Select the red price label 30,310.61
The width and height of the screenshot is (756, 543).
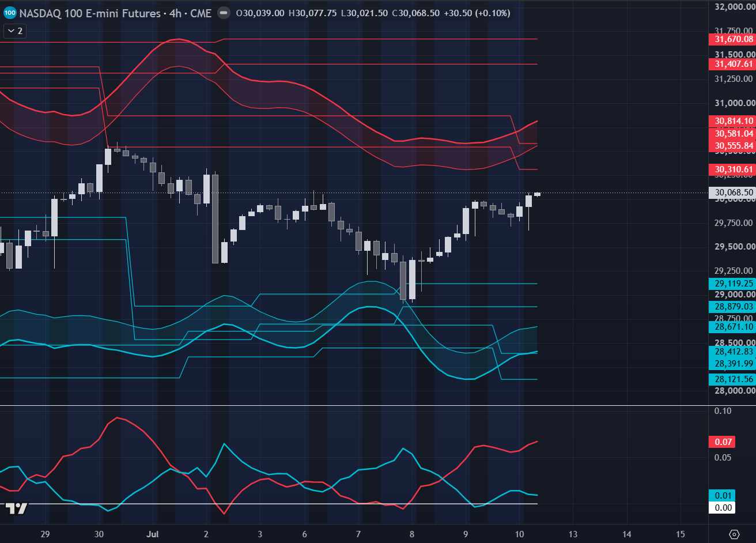point(734,169)
